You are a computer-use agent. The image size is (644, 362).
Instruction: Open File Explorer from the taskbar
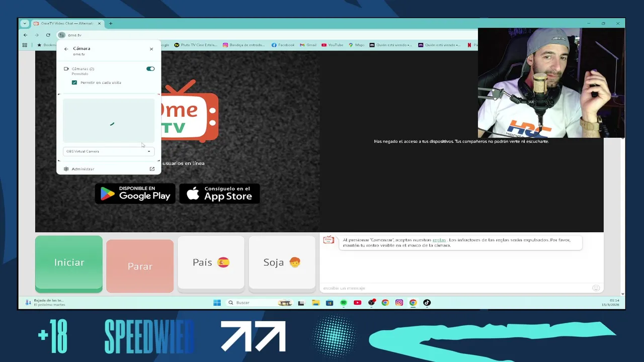(x=315, y=303)
